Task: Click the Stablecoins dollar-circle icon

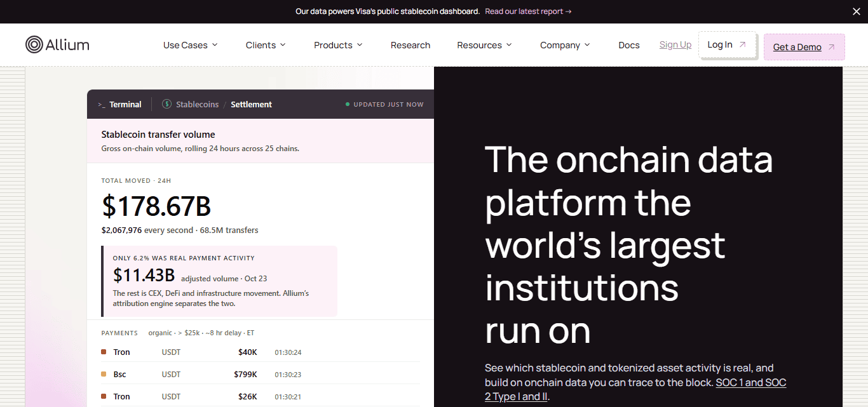Action: (x=166, y=104)
